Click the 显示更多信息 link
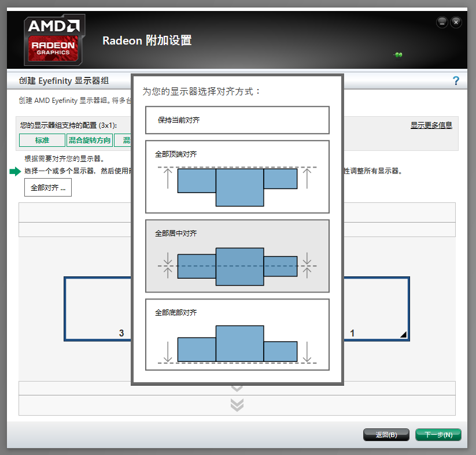 431,125
